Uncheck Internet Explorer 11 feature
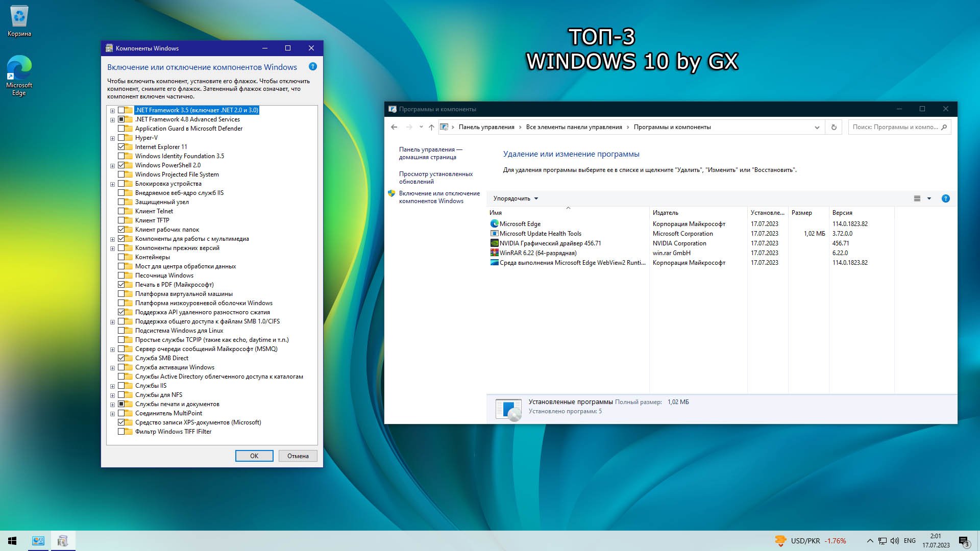980x551 pixels. [x=121, y=147]
